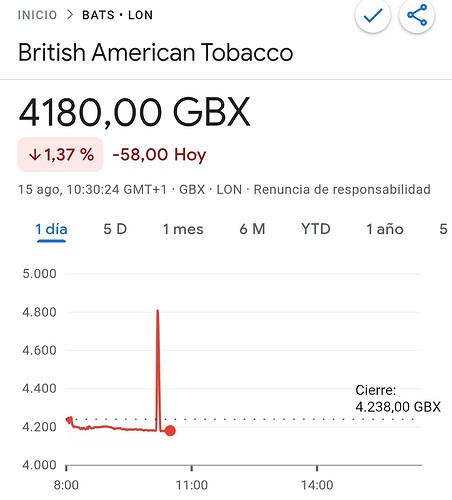Click the 11:00 time axis marker
452x500 pixels.
(192, 485)
